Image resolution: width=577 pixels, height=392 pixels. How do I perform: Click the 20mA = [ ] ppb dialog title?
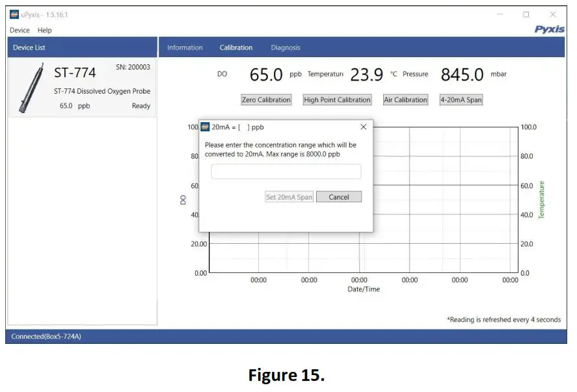coord(237,127)
